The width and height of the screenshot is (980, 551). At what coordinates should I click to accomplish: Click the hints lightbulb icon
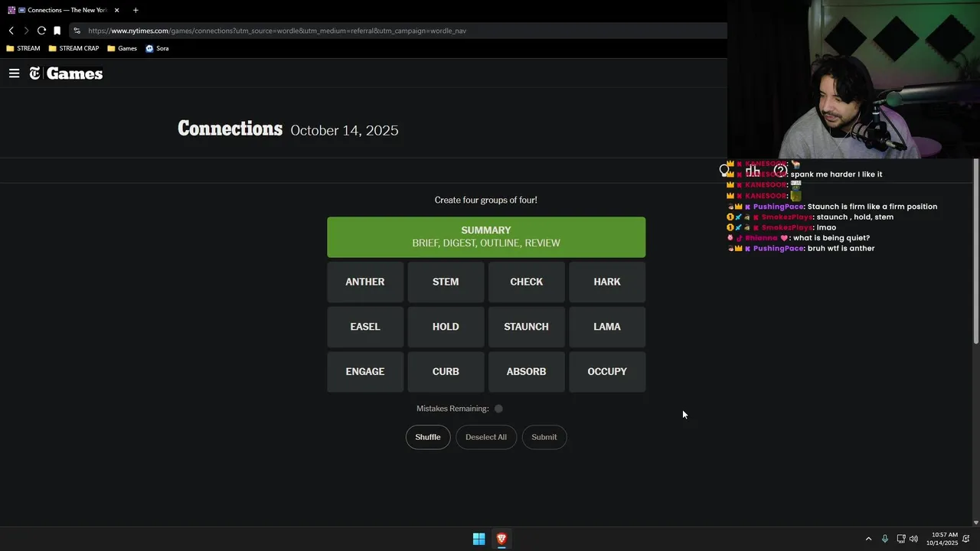coord(724,170)
